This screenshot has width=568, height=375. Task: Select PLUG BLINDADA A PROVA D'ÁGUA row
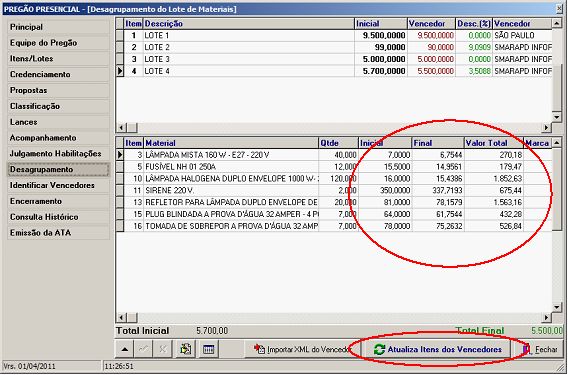pyautogui.click(x=334, y=214)
